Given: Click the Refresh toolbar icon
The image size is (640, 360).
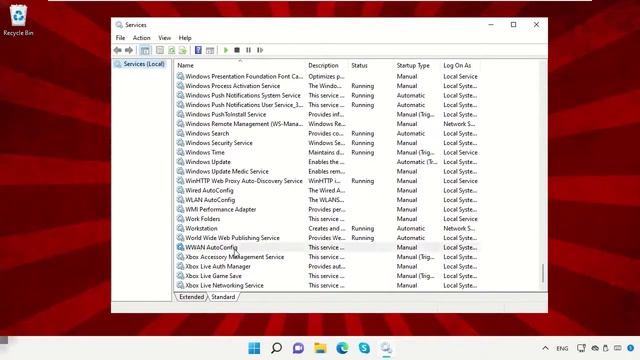Looking at the screenshot, I should click(x=171, y=50).
